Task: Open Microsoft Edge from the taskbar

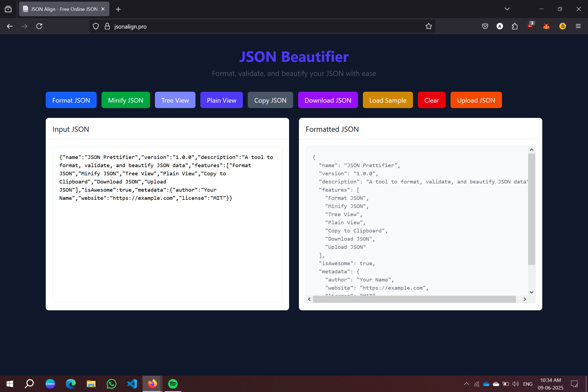Action: click(x=71, y=384)
